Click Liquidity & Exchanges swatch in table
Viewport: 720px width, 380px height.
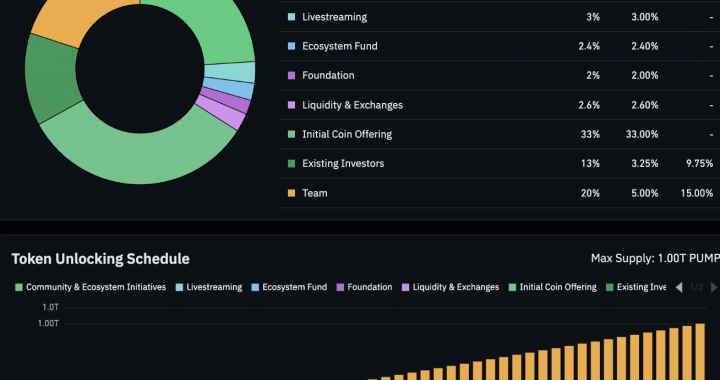(291, 105)
